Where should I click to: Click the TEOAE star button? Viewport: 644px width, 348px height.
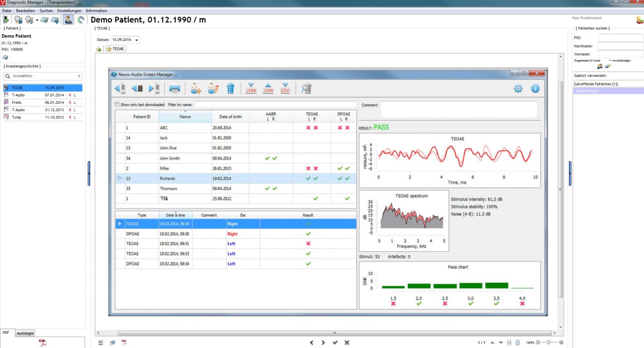[116, 49]
